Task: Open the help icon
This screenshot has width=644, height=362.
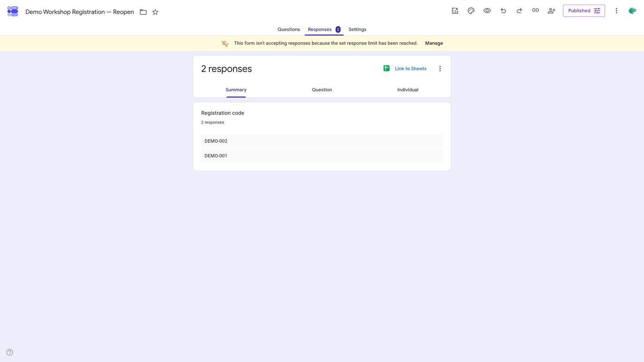Action: [10, 352]
